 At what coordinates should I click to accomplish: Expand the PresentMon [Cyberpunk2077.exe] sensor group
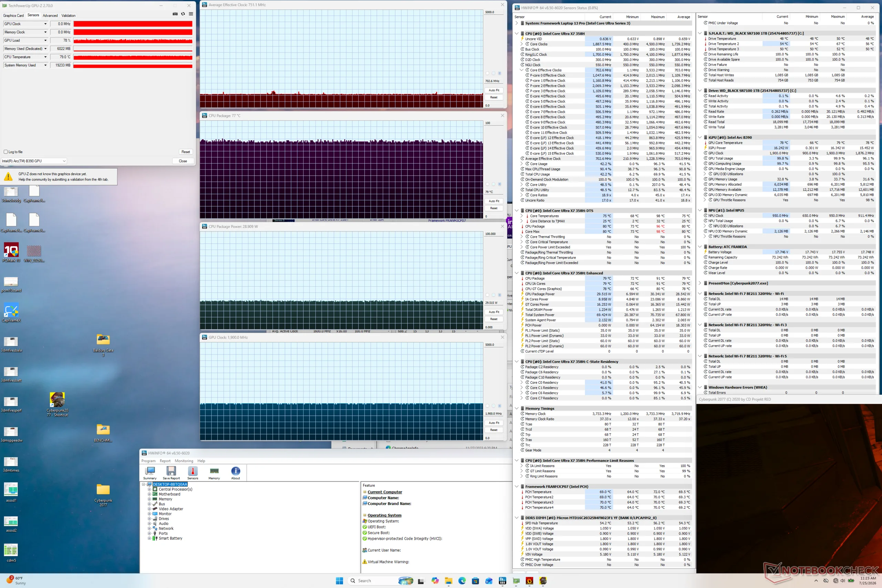pyautogui.click(x=700, y=283)
